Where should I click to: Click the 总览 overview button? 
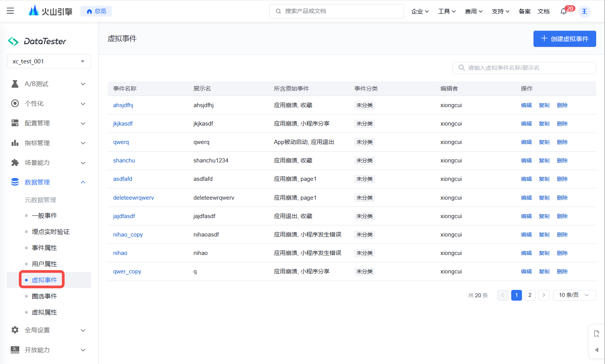point(96,11)
